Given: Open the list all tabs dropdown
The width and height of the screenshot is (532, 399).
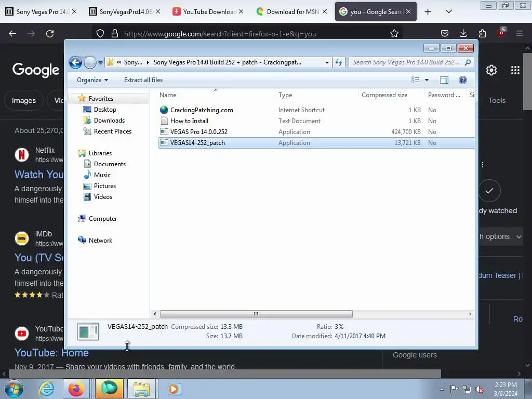Looking at the screenshot, I should pos(448,12).
